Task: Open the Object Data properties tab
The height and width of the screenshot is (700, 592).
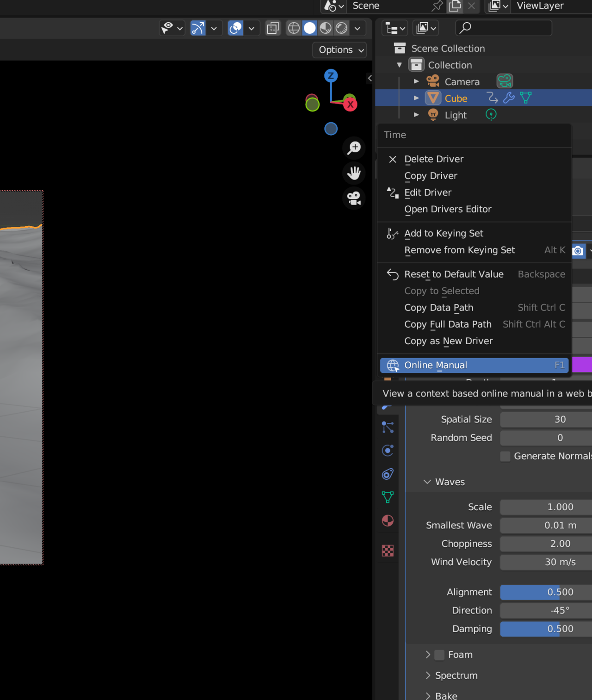Action: pyautogui.click(x=388, y=497)
